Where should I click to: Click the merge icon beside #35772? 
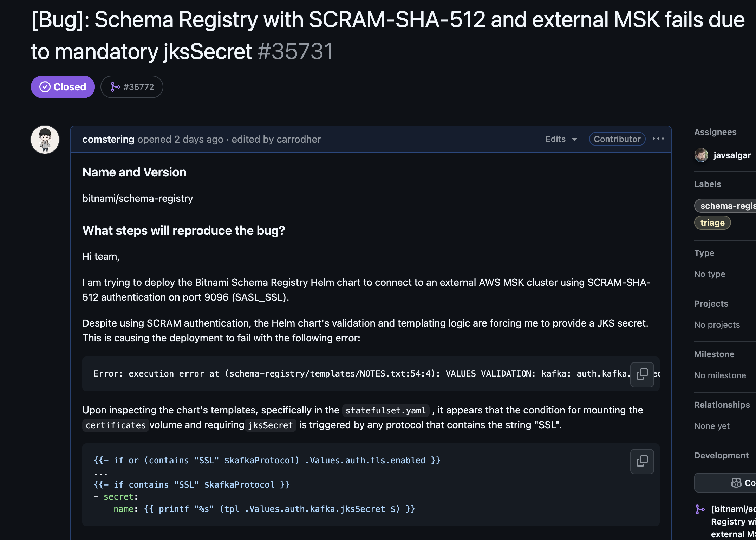(x=115, y=87)
